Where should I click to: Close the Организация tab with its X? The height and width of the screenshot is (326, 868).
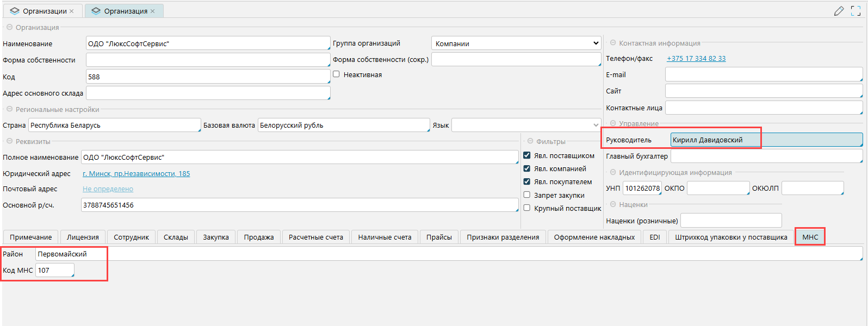click(153, 11)
